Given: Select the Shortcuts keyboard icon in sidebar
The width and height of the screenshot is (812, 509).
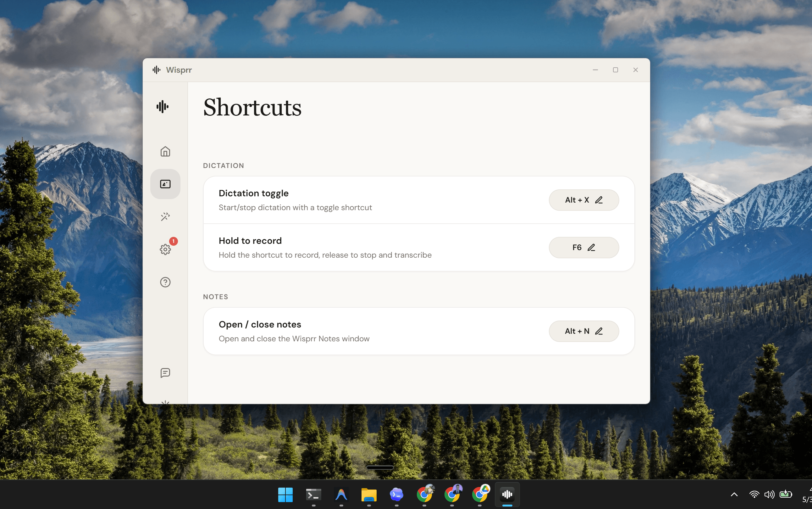Looking at the screenshot, I should click(x=165, y=184).
